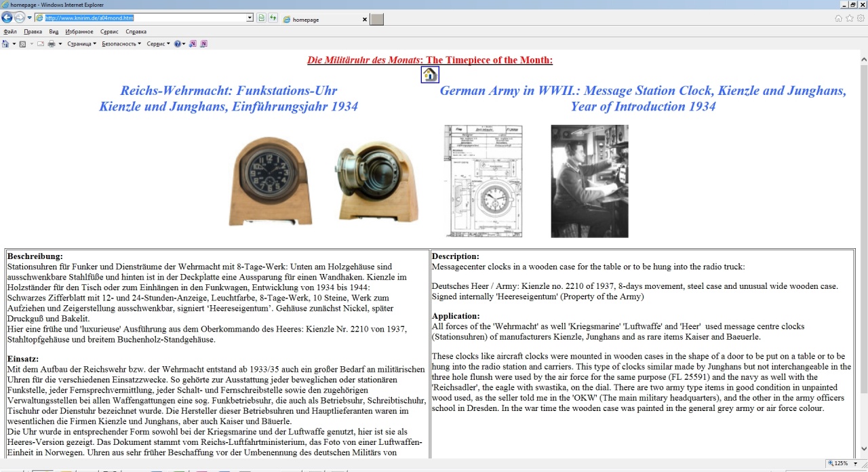Close the homepage tab
The height and width of the screenshot is (472, 868).
point(364,20)
